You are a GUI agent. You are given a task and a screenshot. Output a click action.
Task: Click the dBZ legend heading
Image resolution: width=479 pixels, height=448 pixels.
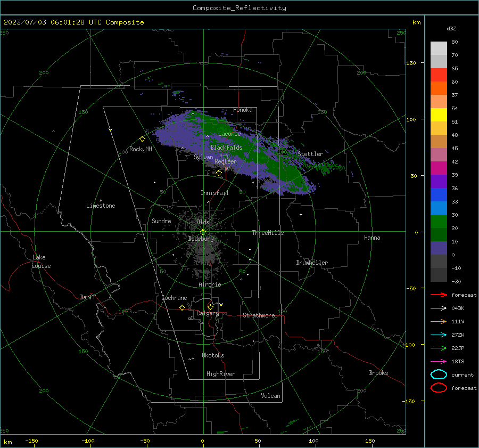pos(451,28)
